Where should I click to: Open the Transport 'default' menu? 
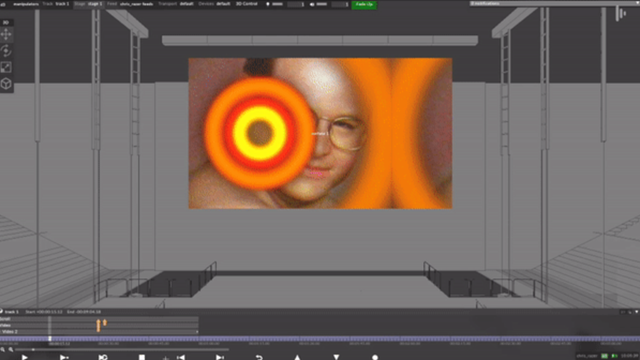tap(176, 4)
